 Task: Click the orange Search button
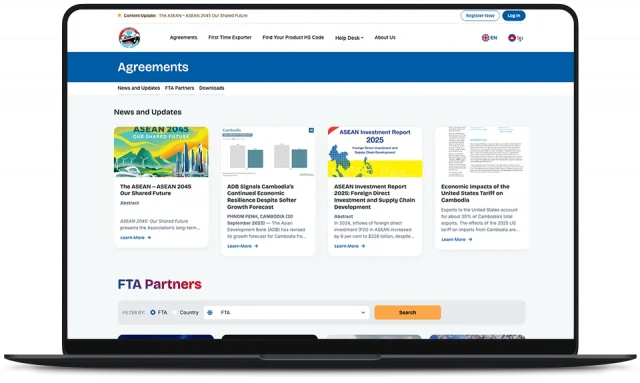click(407, 312)
